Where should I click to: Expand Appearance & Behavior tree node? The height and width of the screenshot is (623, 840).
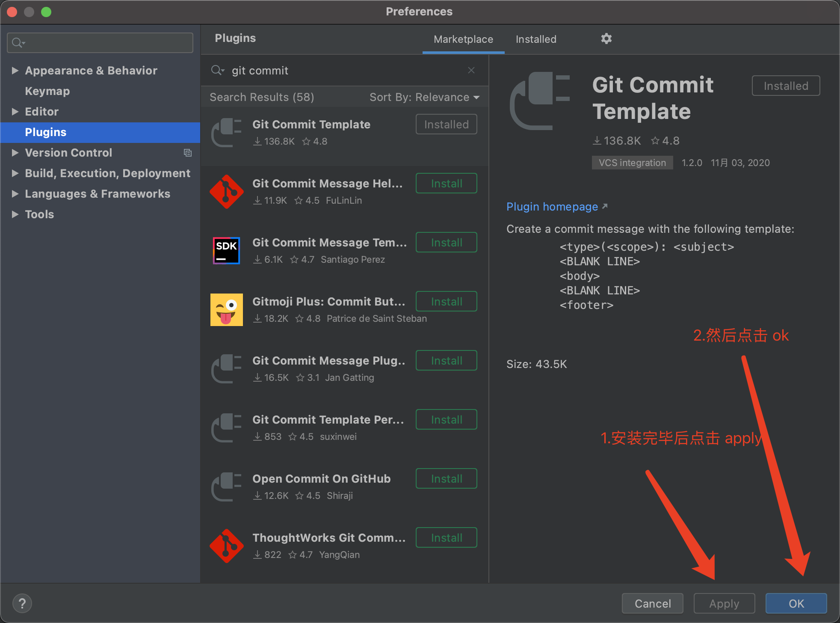tap(15, 71)
